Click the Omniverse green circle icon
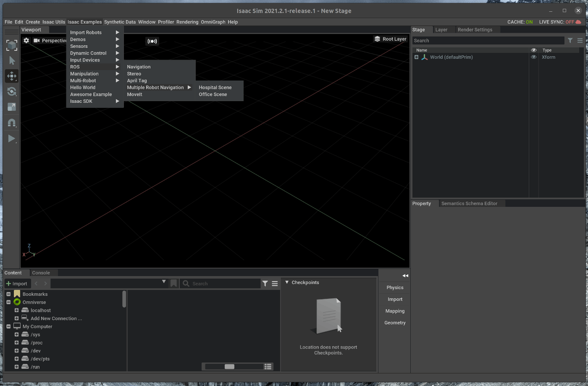The image size is (588, 386). tap(17, 302)
